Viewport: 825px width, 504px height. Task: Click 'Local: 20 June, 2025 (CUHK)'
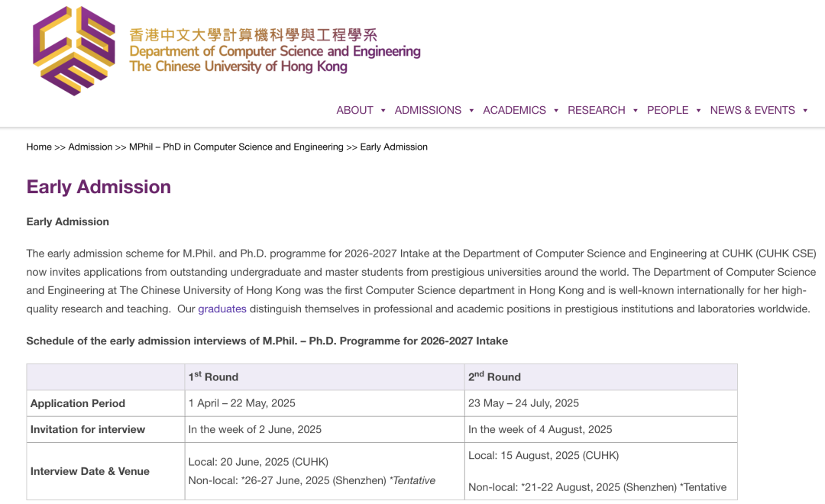click(x=258, y=462)
